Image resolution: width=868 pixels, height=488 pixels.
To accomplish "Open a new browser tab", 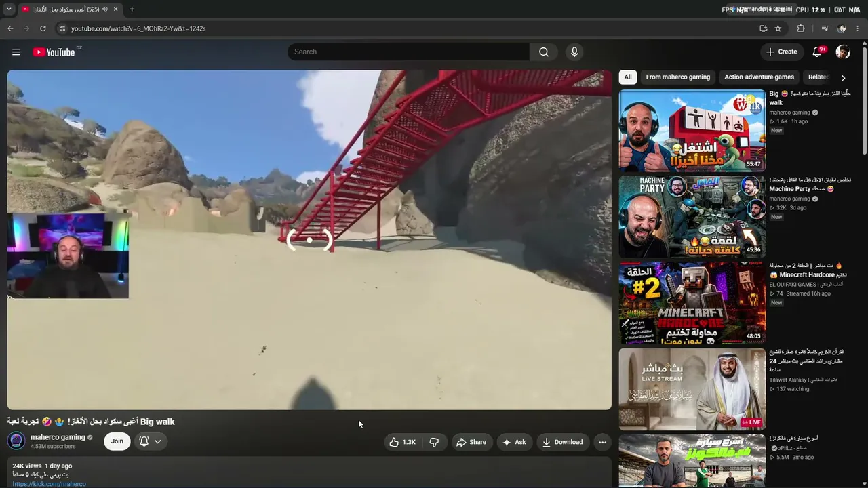I will [132, 9].
